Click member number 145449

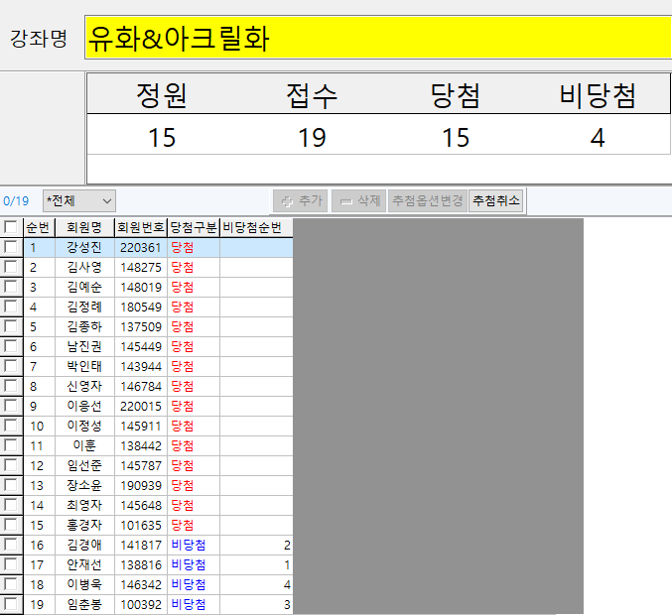coord(141,346)
